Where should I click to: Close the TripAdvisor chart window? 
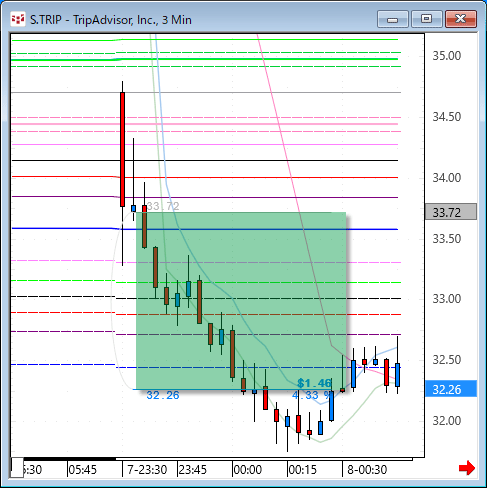coord(461,19)
